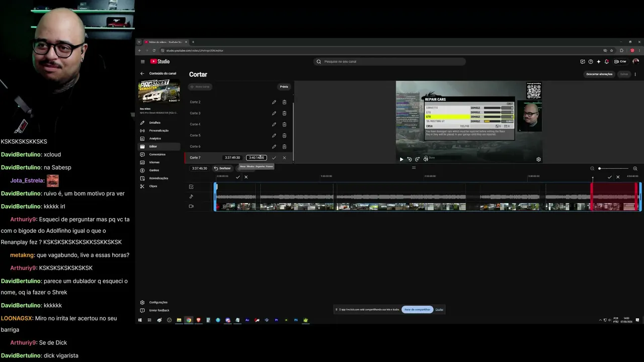Bookmark this page with the star icon
Viewport: 644px width, 362px height.
pos(612,50)
